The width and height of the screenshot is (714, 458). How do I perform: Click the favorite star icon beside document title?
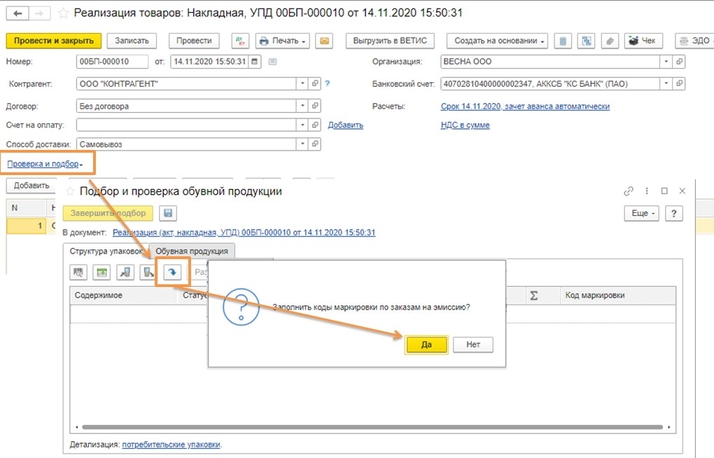click(65, 14)
